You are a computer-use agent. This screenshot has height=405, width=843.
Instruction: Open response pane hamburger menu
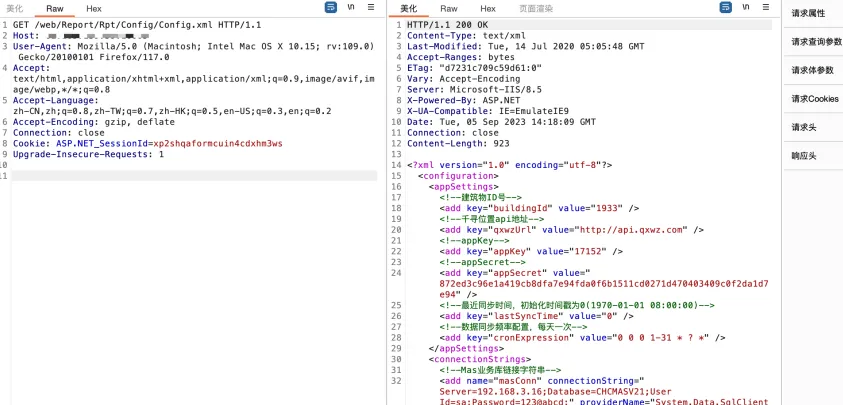click(x=766, y=7)
